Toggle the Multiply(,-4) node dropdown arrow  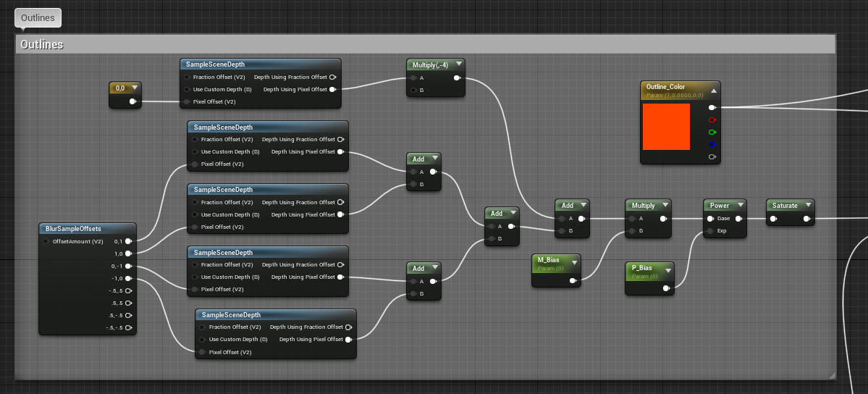pos(458,64)
